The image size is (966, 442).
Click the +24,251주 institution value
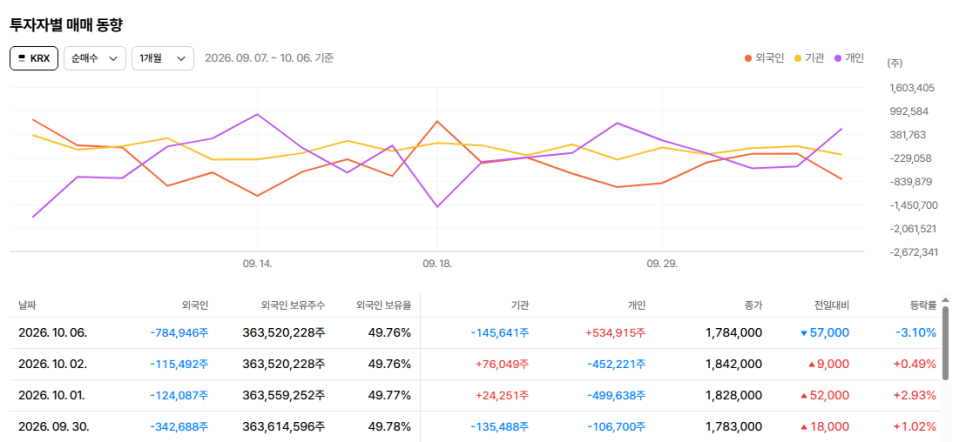pos(502,395)
